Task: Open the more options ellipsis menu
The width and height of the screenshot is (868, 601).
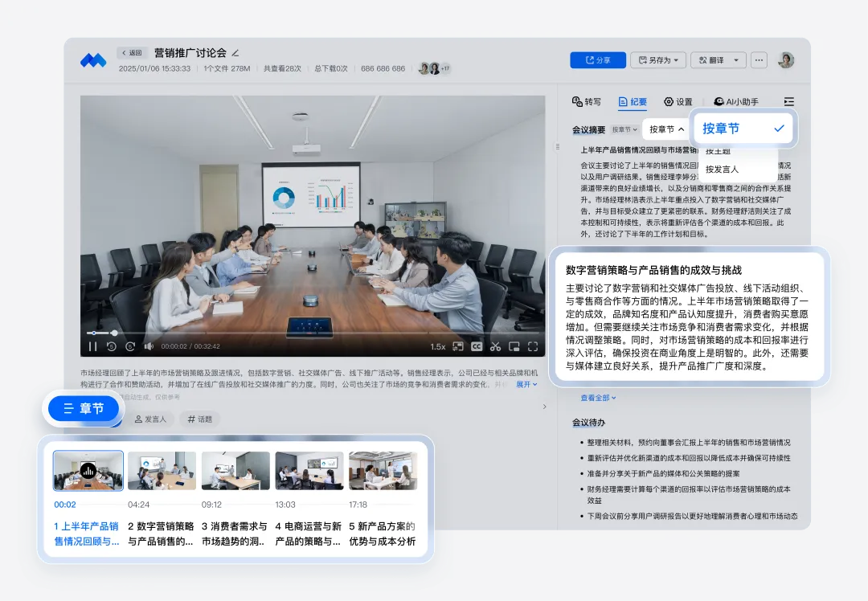Action: (x=759, y=60)
